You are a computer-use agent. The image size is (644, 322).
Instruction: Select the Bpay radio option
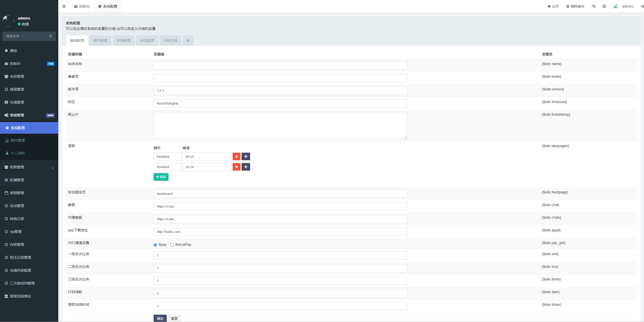click(x=155, y=245)
